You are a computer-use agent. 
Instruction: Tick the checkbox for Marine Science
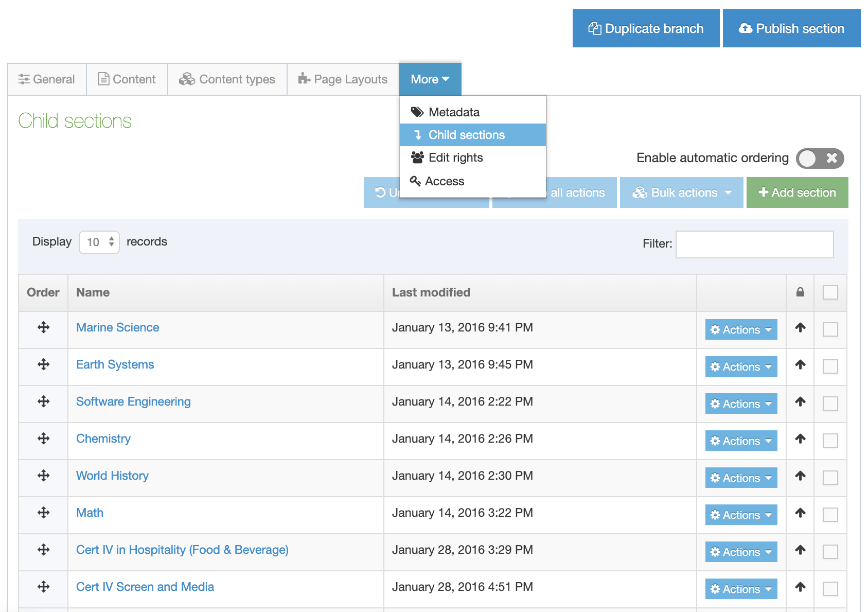[830, 329]
